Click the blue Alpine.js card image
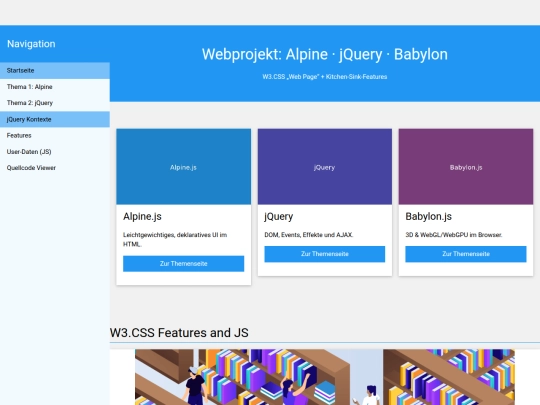The width and height of the screenshot is (540, 405). [x=184, y=167]
